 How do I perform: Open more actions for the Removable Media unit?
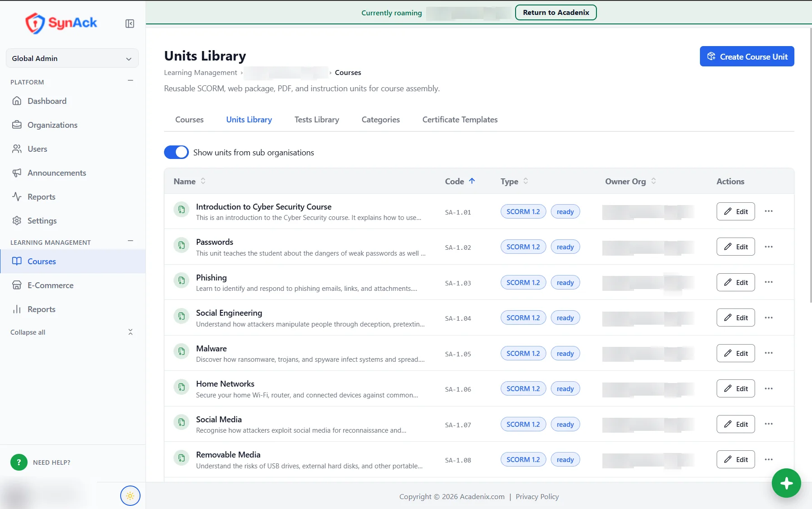point(769,459)
